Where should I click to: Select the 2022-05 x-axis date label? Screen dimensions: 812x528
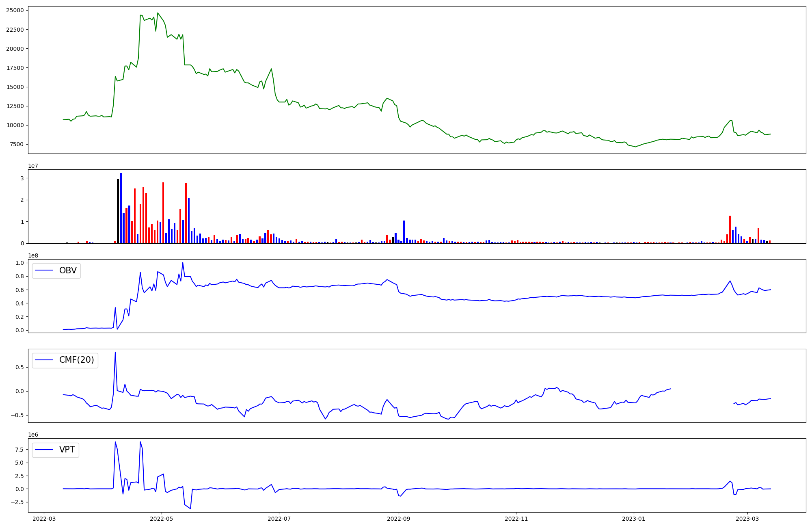[162, 518]
